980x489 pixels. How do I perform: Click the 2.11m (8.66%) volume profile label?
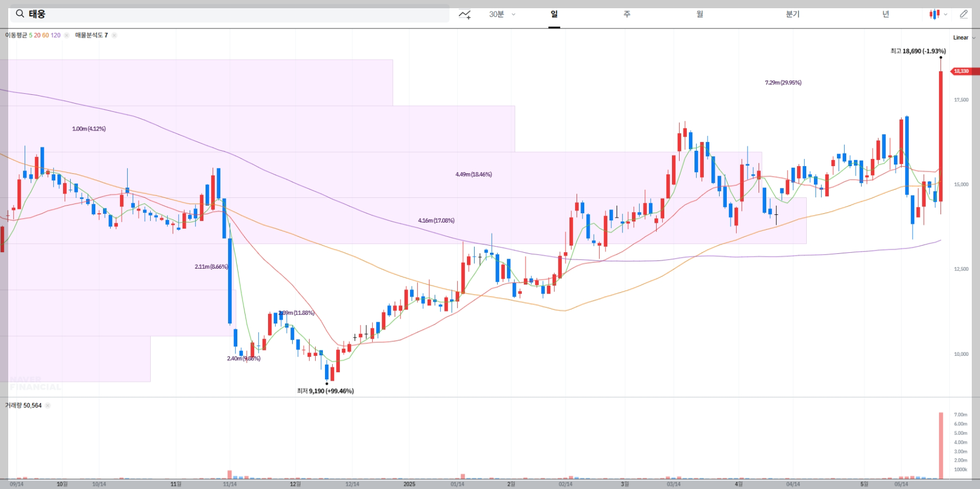pos(211,266)
